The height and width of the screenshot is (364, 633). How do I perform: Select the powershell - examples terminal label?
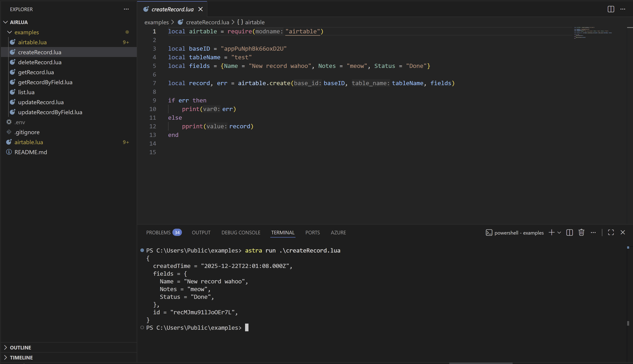(x=519, y=233)
